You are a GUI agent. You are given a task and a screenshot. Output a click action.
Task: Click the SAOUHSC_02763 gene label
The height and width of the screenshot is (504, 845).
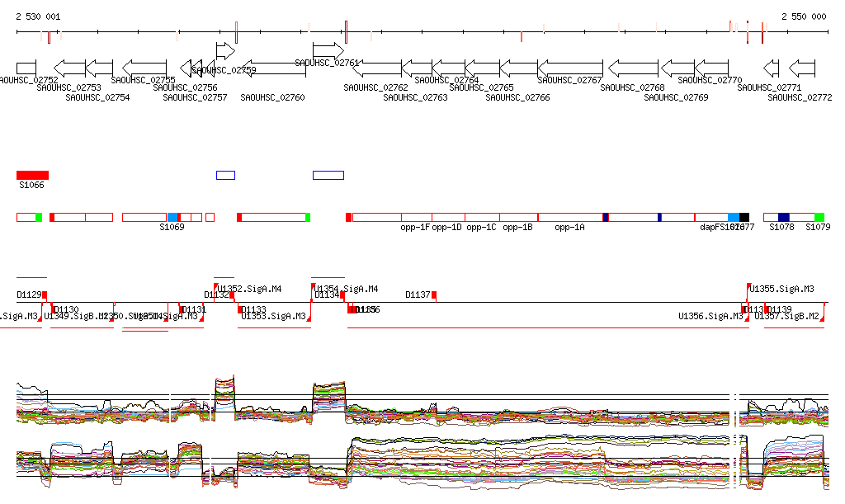click(x=416, y=97)
